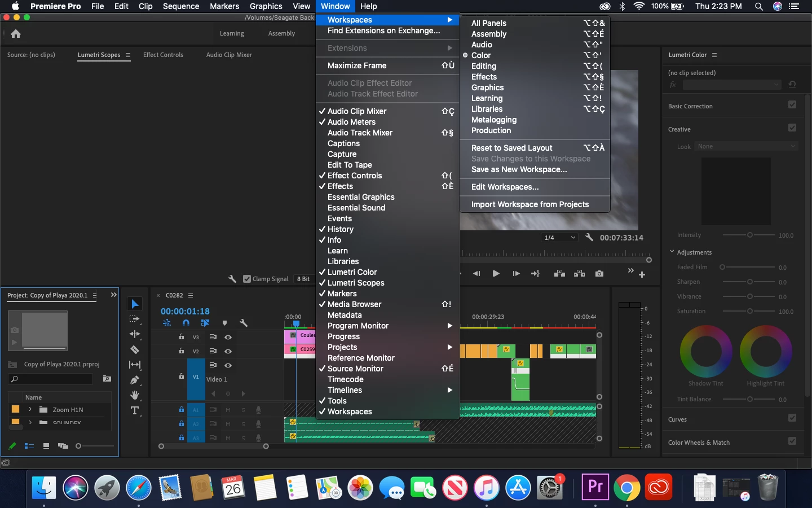This screenshot has height=508, width=812.
Task: Open 8 Bit scopes dropdown
Action: coord(303,279)
